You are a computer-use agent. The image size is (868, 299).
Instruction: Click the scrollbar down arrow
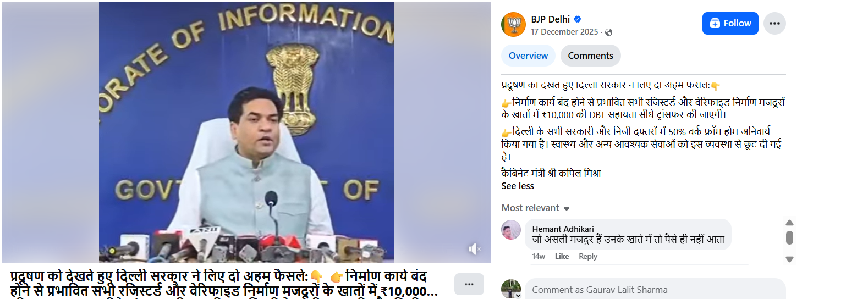point(789,259)
